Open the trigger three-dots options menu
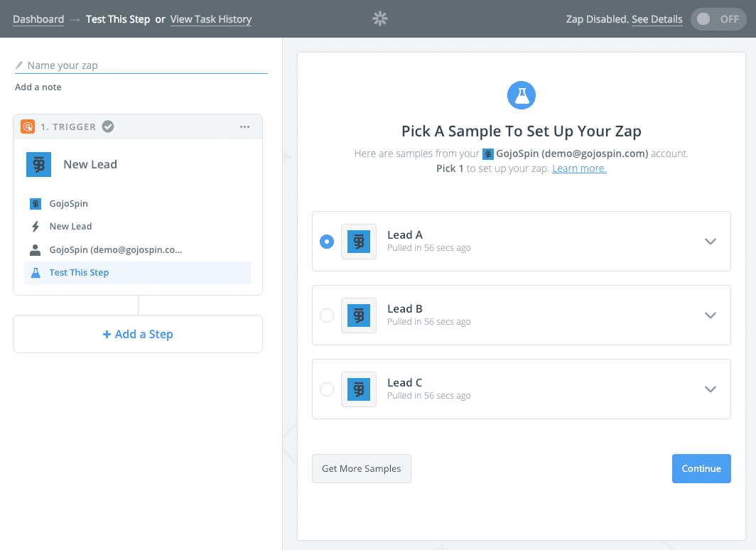This screenshot has width=756, height=550. point(245,126)
